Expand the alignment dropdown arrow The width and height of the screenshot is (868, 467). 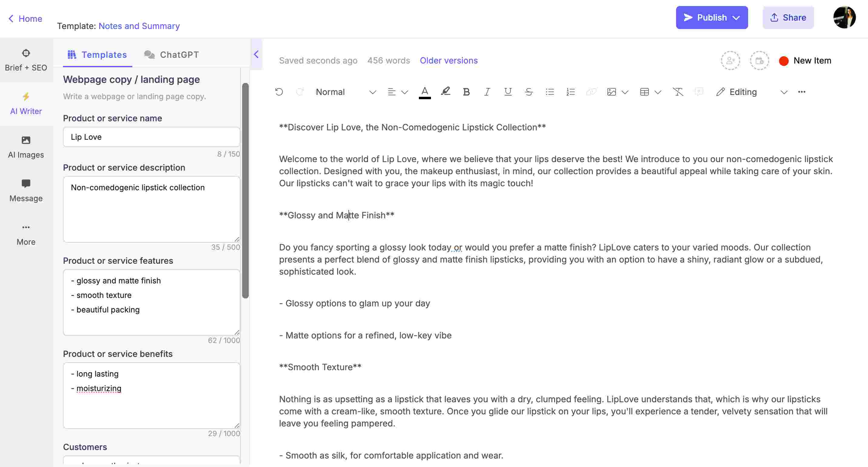click(405, 92)
